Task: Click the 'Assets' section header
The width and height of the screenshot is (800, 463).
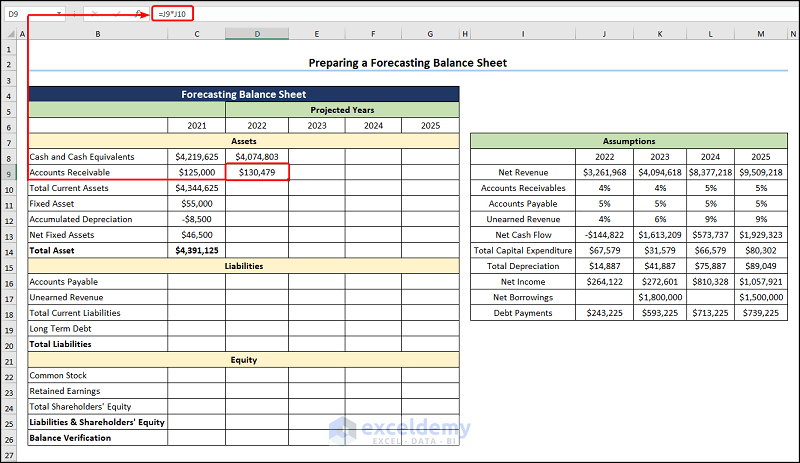Action: (244, 141)
